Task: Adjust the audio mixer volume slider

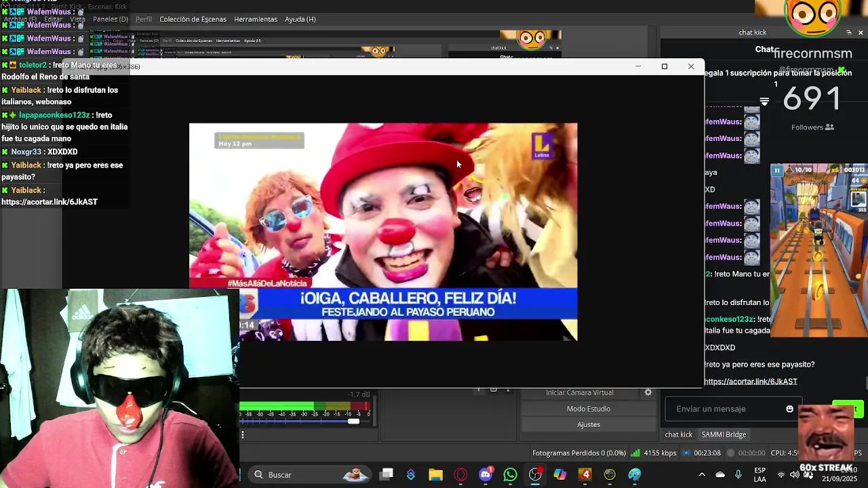Action: pyautogui.click(x=353, y=422)
